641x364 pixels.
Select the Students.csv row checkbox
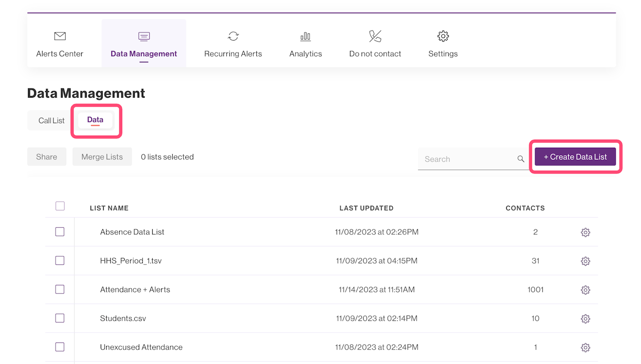pyautogui.click(x=60, y=318)
